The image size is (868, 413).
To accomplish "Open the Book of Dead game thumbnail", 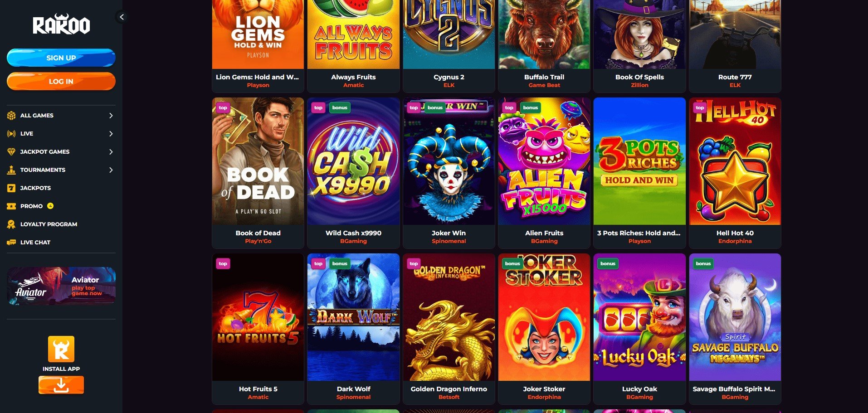I will click(x=258, y=161).
